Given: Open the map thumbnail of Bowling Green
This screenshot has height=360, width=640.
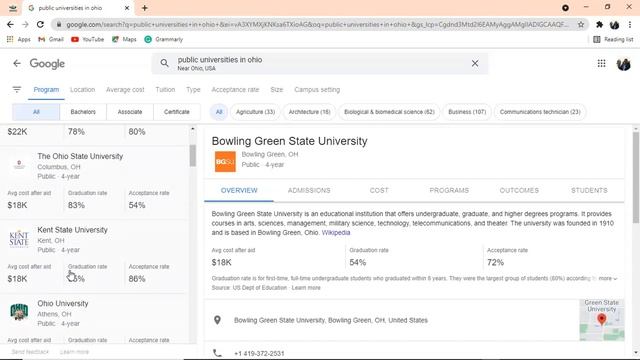Looking at the screenshot, I should click(602, 320).
